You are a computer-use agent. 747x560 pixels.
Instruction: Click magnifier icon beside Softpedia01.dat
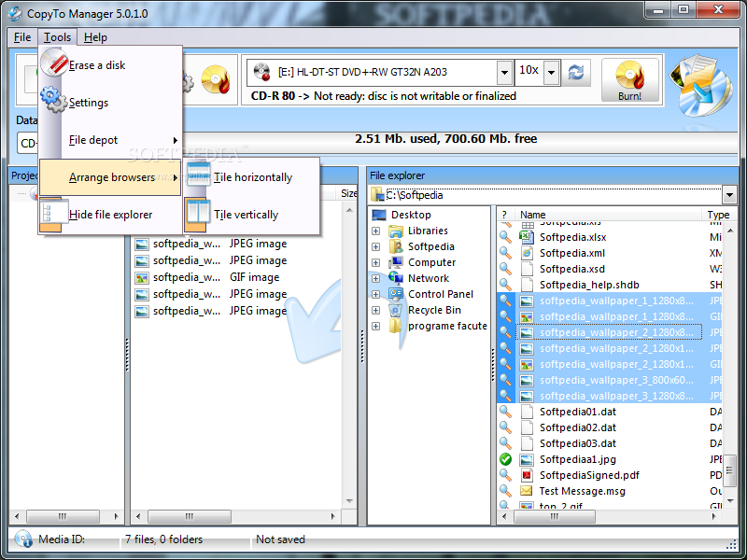[505, 412]
